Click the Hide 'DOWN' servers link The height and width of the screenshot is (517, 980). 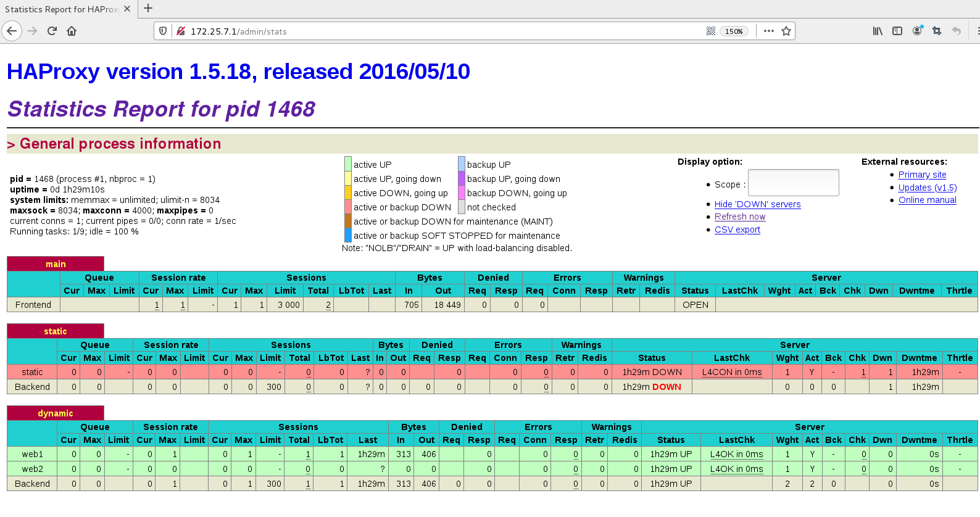pyautogui.click(x=758, y=204)
